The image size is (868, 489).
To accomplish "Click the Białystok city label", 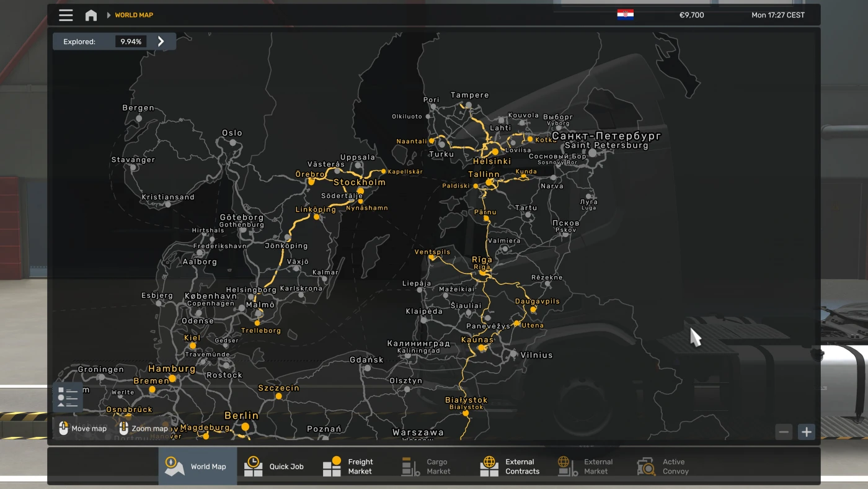I will 466,400.
